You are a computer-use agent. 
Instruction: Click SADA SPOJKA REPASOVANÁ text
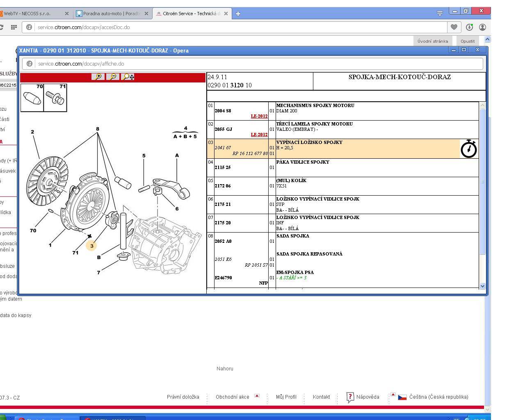coord(309,254)
